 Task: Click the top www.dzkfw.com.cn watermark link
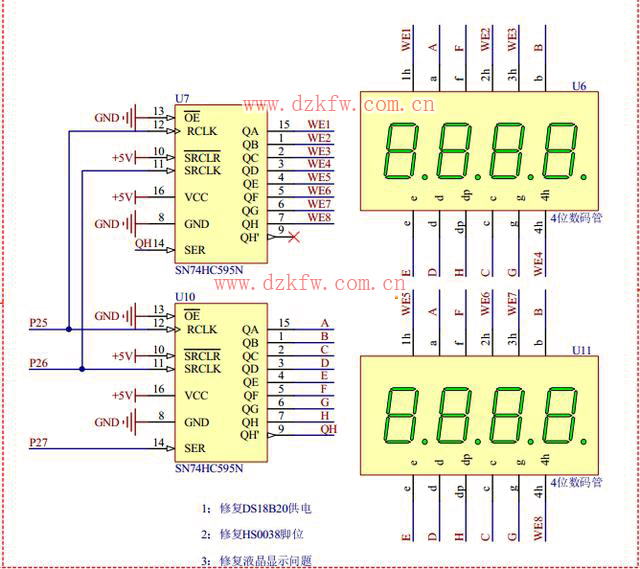(x=338, y=104)
